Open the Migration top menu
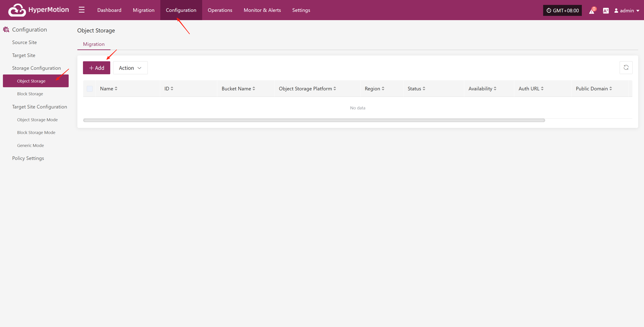644x327 pixels. click(x=144, y=10)
